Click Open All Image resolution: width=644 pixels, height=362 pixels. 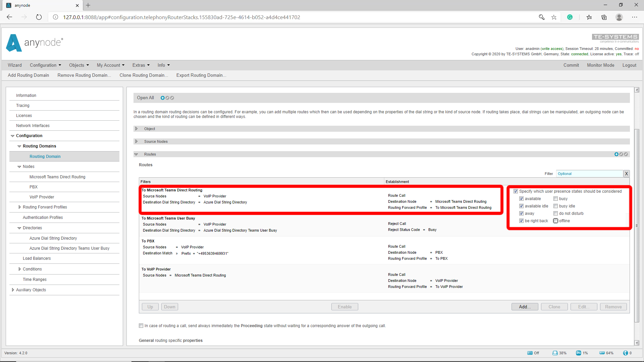146,98
